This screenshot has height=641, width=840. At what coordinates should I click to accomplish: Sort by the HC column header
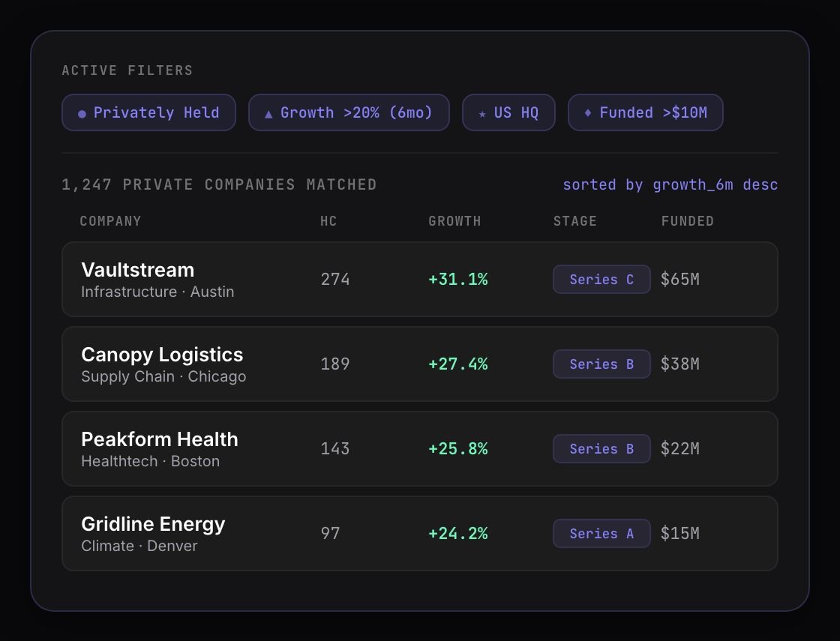pyautogui.click(x=328, y=221)
